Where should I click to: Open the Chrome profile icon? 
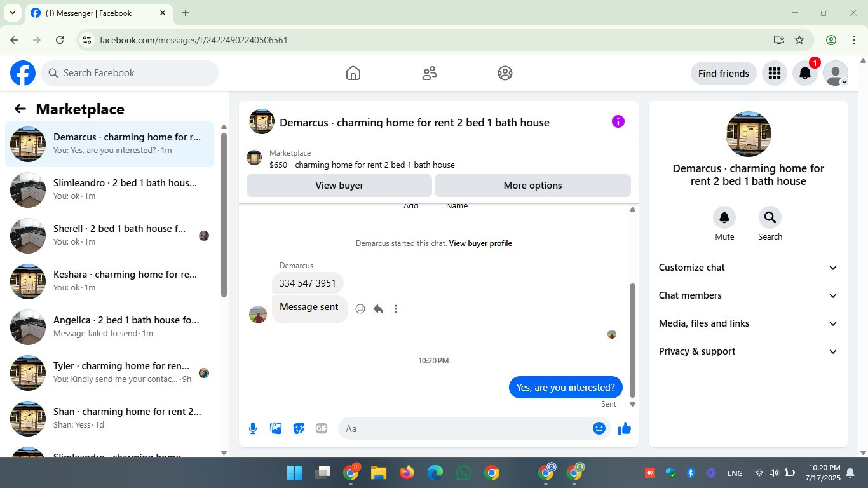pos(831,40)
